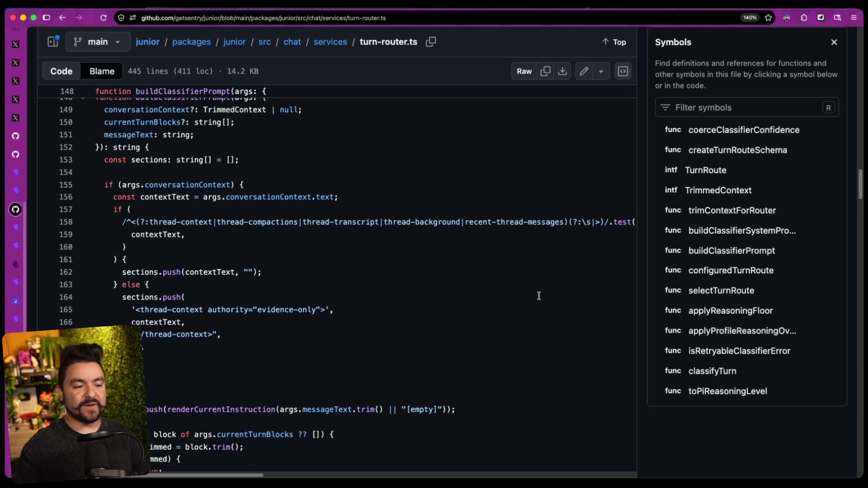Click the browser address bar URL
The height and width of the screenshot is (488, 868).
pyautogui.click(x=263, y=18)
